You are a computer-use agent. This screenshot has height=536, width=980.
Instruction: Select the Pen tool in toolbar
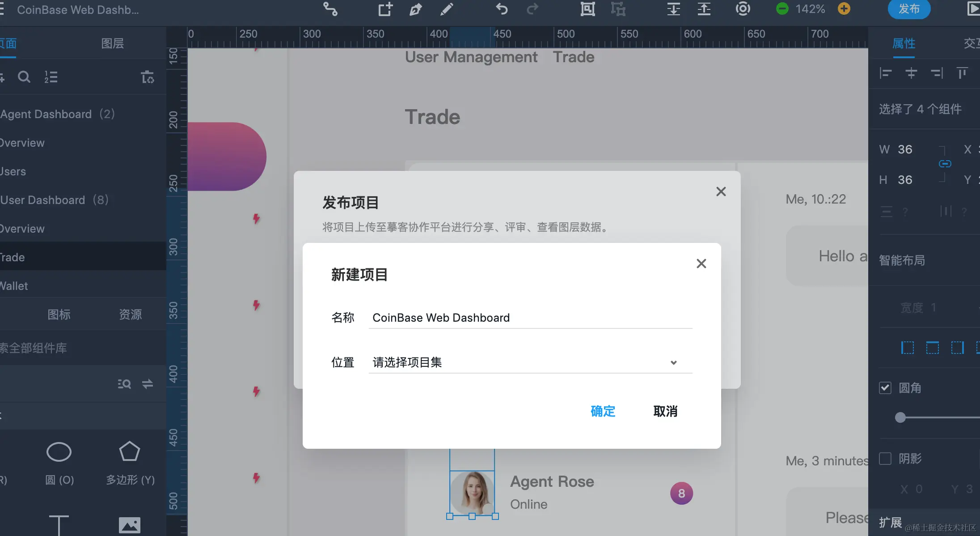click(415, 9)
